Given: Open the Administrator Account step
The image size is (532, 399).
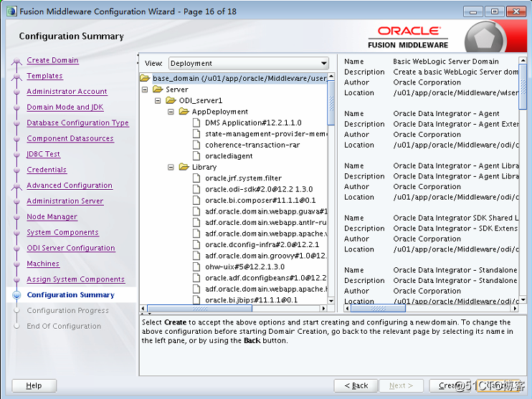Looking at the screenshot, I should click(67, 91).
